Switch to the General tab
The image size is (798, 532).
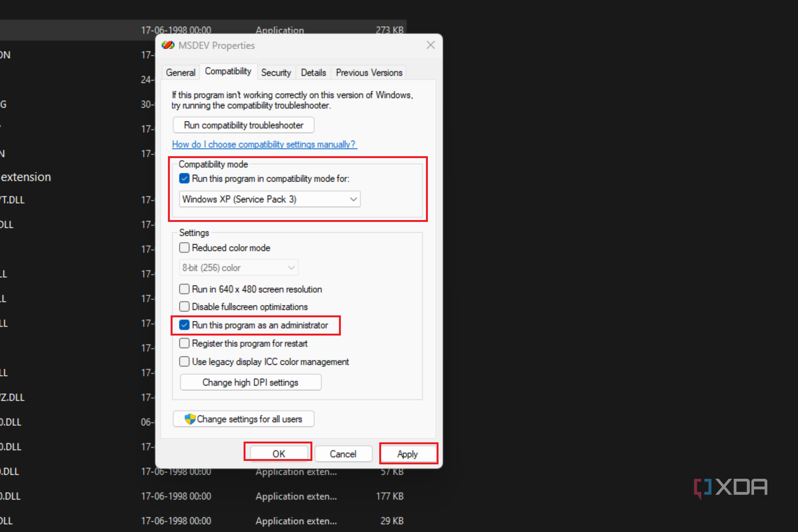[x=180, y=72]
